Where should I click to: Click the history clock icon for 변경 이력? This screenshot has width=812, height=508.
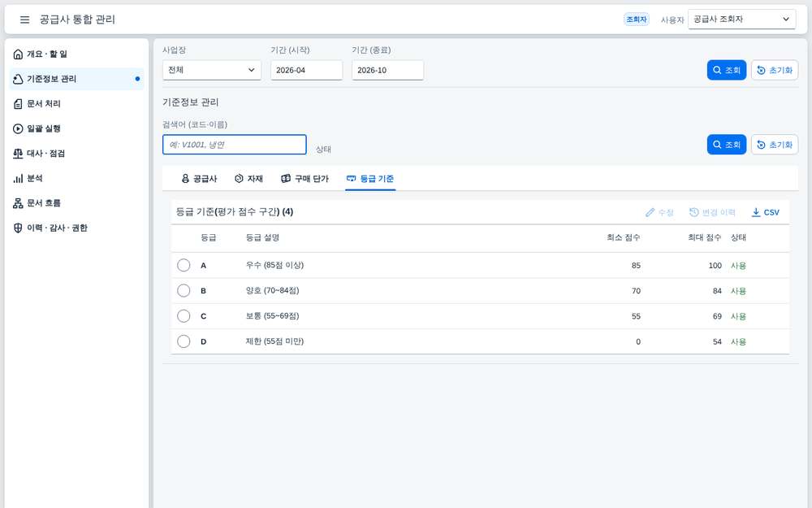pyautogui.click(x=694, y=212)
